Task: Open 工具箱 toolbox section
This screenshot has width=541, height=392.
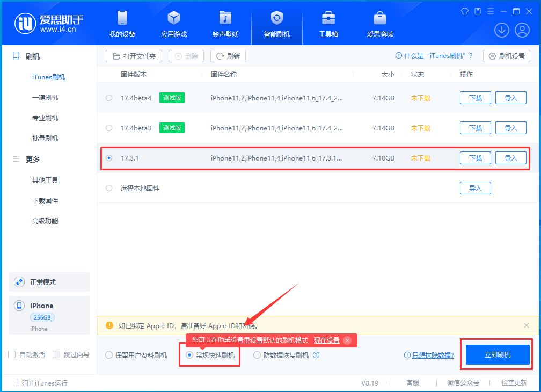Action: point(328,24)
